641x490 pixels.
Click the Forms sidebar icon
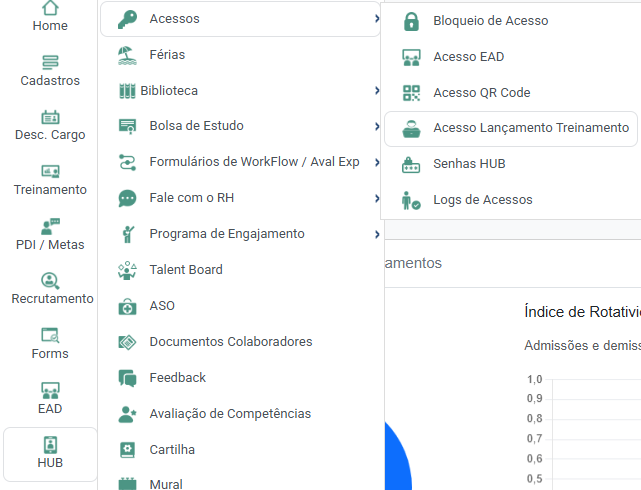[x=50, y=335]
